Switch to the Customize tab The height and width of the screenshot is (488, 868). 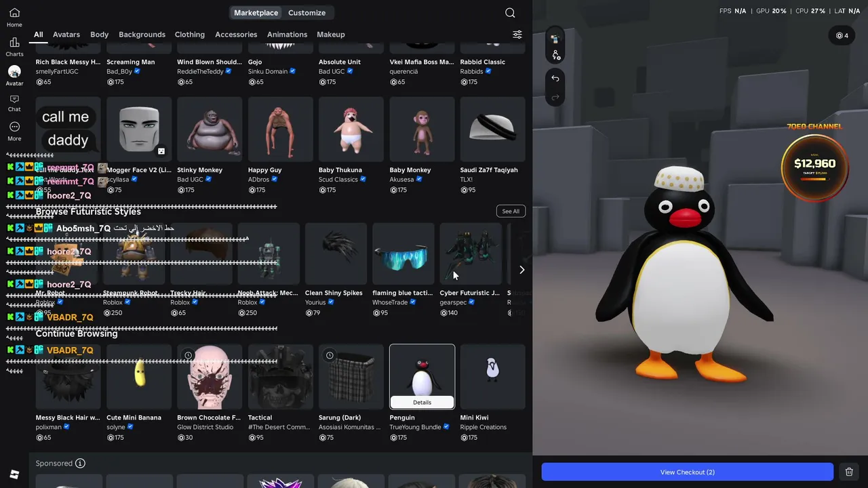(307, 13)
